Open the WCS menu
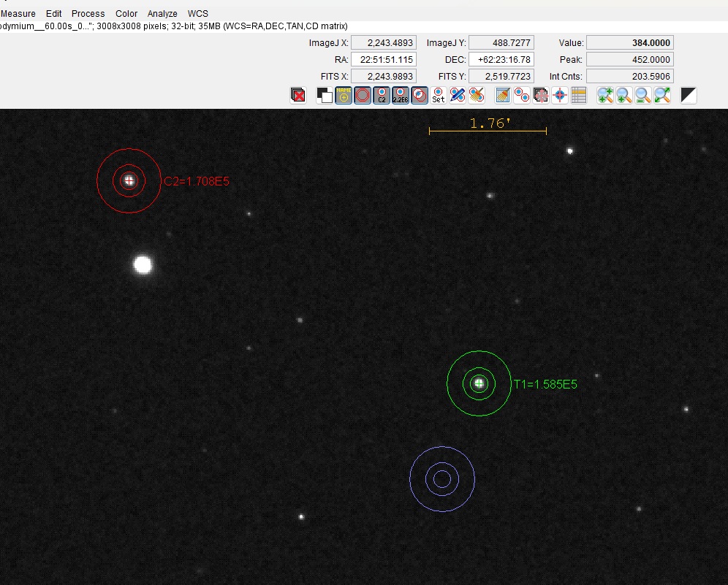The image size is (728, 585). point(197,13)
